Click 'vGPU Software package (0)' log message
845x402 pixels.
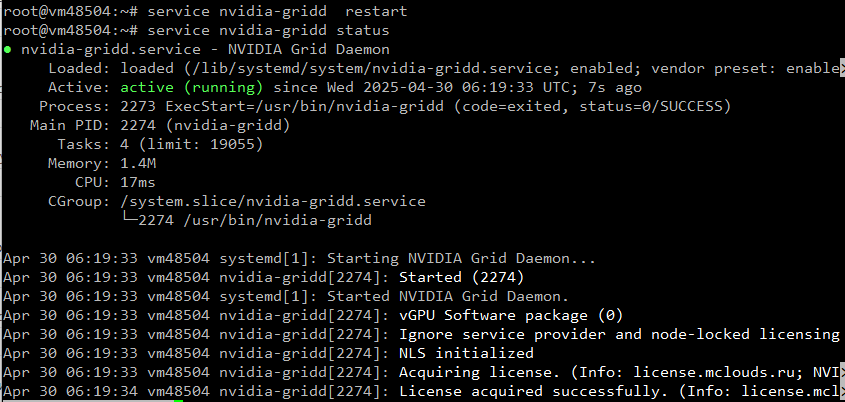pos(511,316)
